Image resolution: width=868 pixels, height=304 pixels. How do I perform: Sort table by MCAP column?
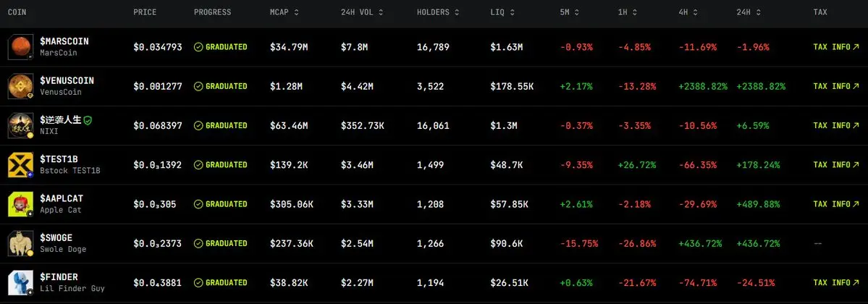pos(285,12)
